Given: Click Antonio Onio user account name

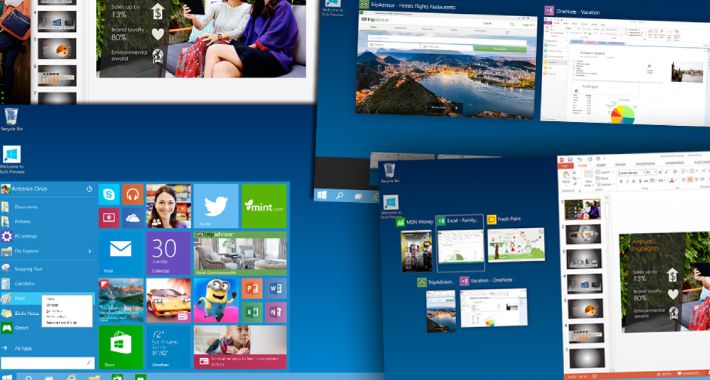Looking at the screenshot, I should [x=29, y=189].
